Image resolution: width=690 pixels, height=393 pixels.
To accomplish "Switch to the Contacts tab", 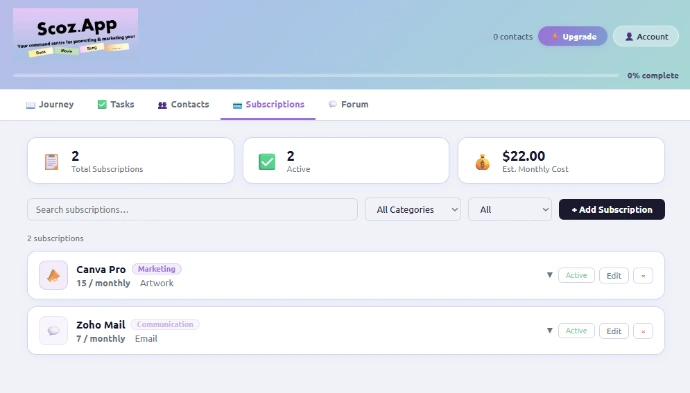I will (184, 104).
